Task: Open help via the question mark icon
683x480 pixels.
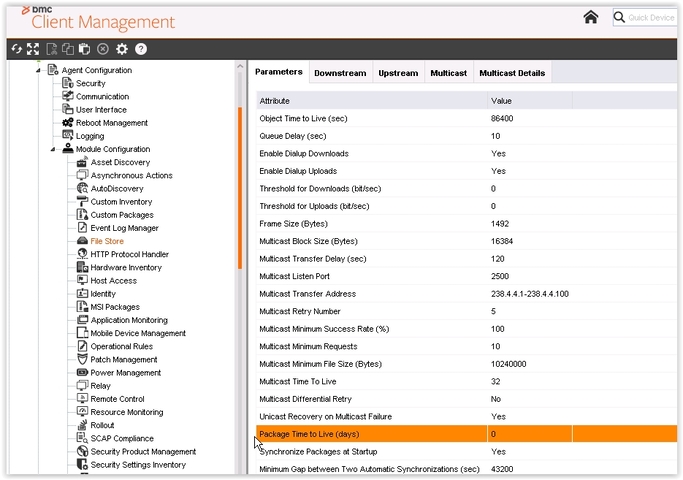Action: click(x=141, y=48)
